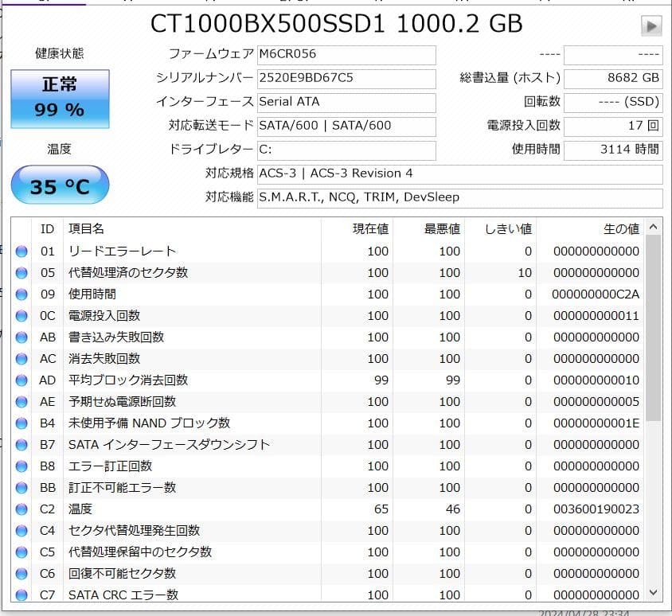Viewport: 672px width, 616px height.
Task: Click status icon for C7 SATA CRC エラー数
Action: (x=21, y=595)
